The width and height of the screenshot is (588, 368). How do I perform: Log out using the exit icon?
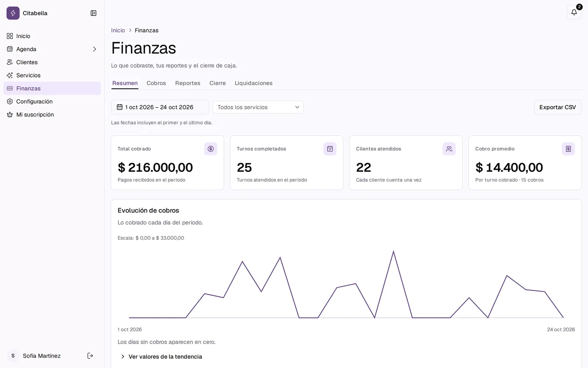click(90, 355)
